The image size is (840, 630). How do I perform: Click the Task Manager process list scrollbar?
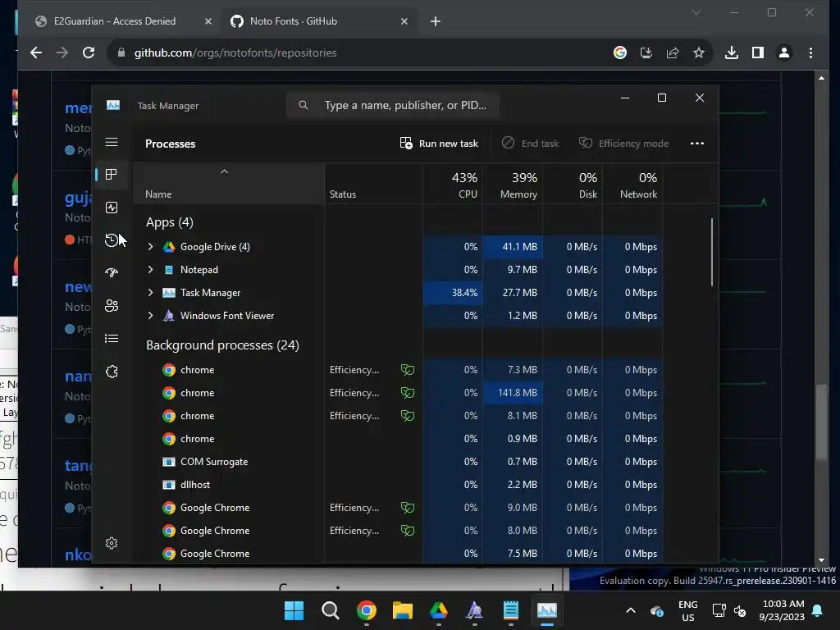(x=712, y=252)
